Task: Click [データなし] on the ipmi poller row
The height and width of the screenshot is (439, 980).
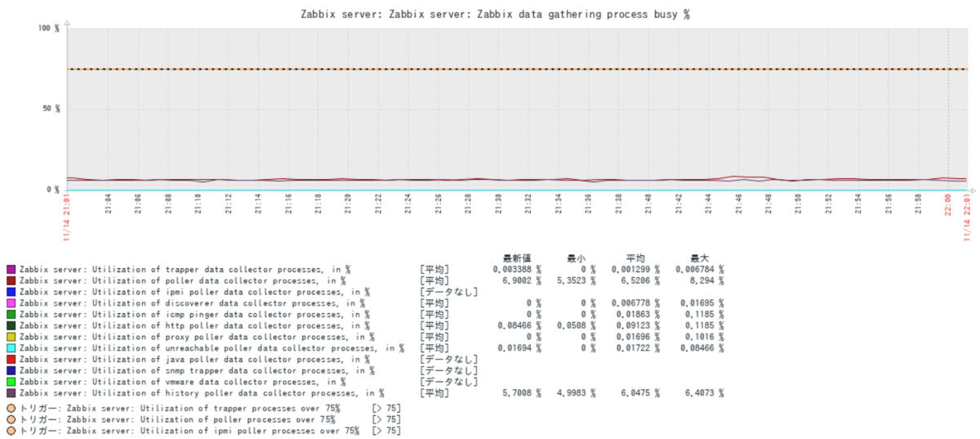Action: click(x=448, y=292)
